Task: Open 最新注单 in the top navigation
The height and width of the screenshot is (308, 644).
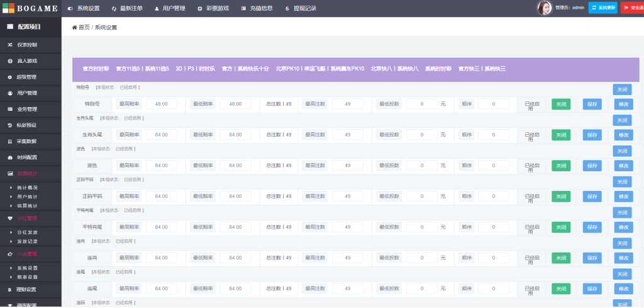Action: pos(127,8)
